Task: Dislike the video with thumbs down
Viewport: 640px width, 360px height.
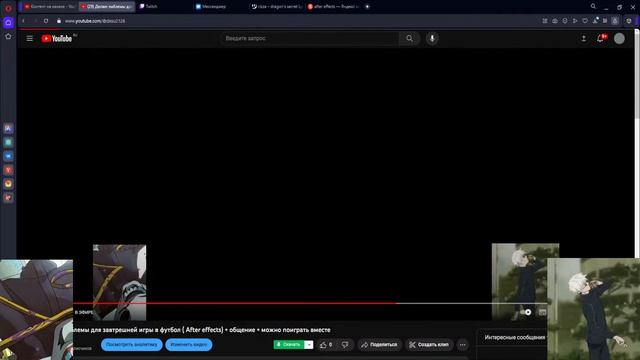Action: click(x=345, y=345)
